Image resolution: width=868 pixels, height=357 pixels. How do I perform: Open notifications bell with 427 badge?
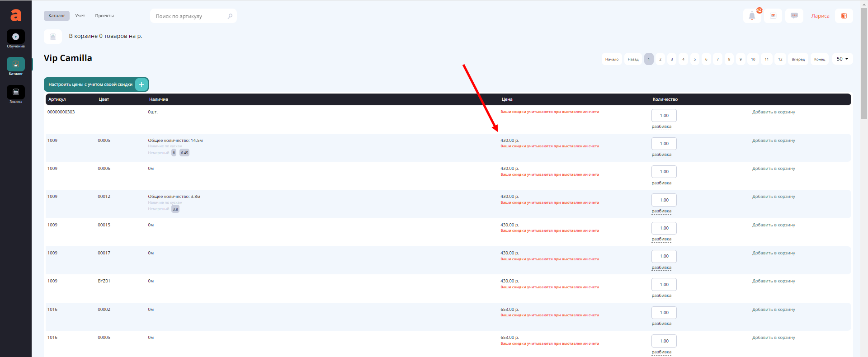752,16
